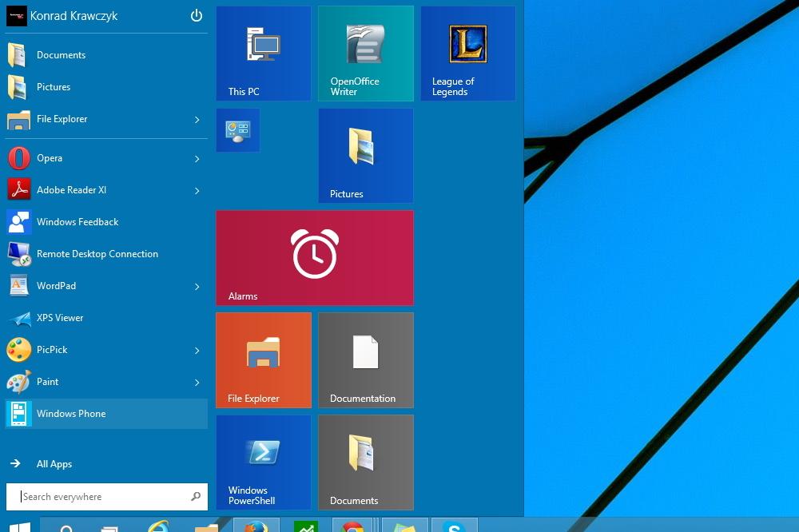Expand the Paint jump list arrow
Screen dimensions: 799x532
(197, 382)
